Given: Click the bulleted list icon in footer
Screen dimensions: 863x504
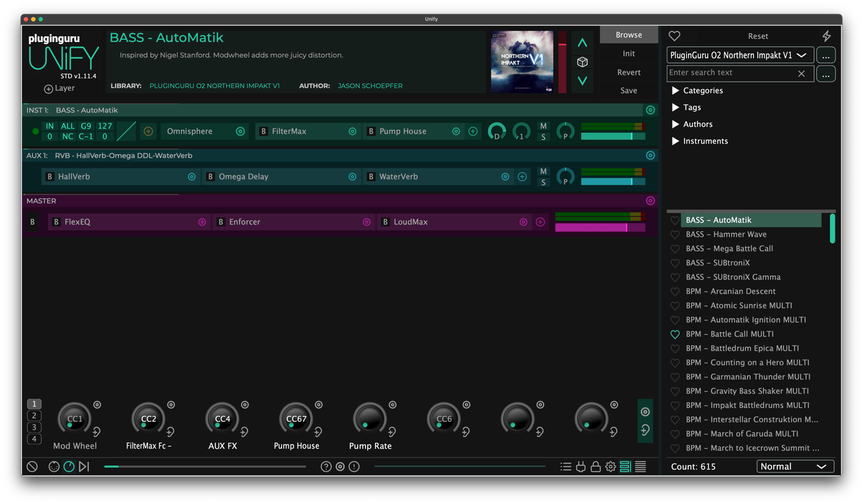Looking at the screenshot, I should coord(566,467).
